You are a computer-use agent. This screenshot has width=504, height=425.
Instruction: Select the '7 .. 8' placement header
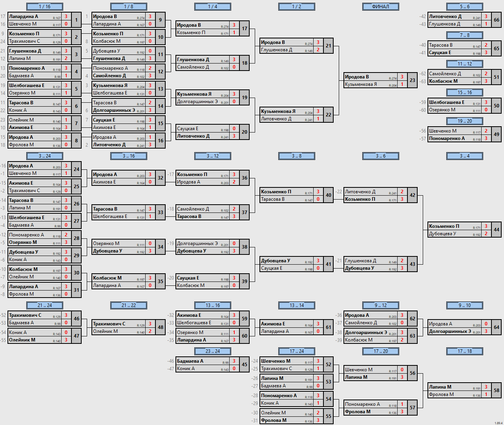465,35
